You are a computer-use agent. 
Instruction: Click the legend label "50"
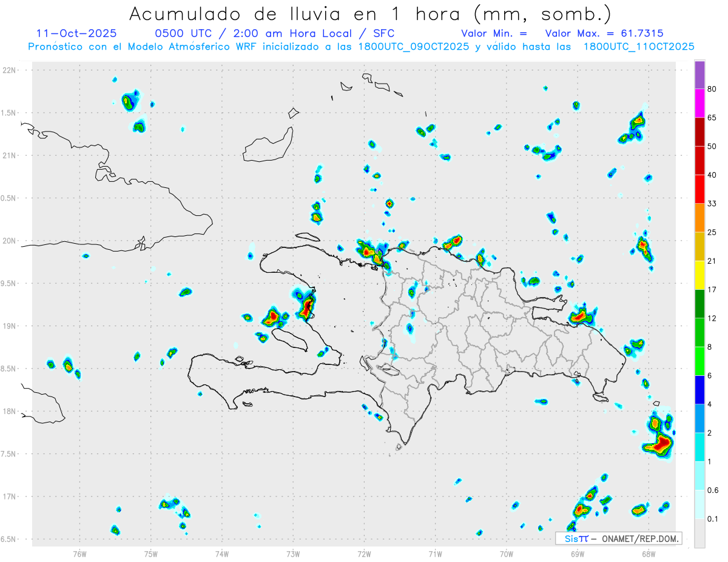[x=712, y=146]
